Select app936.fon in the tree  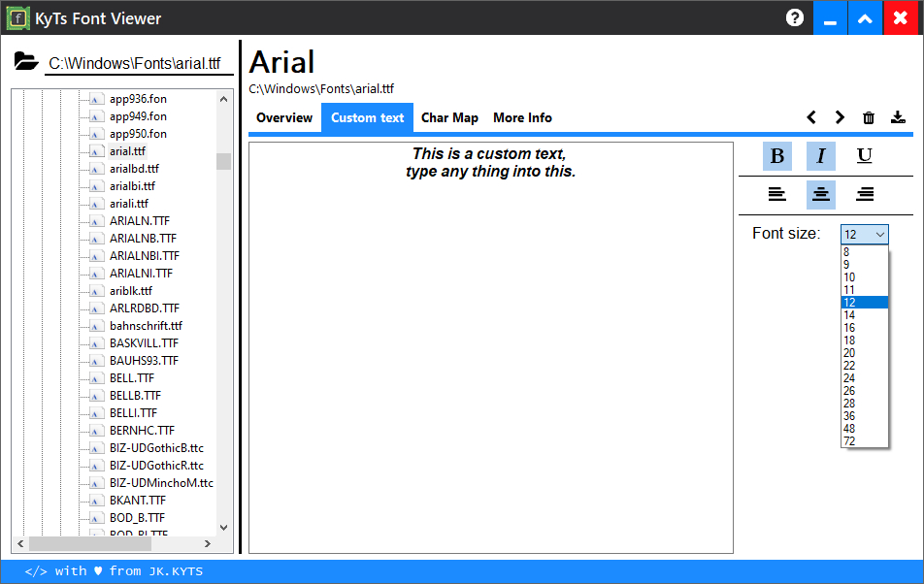(x=138, y=99)
